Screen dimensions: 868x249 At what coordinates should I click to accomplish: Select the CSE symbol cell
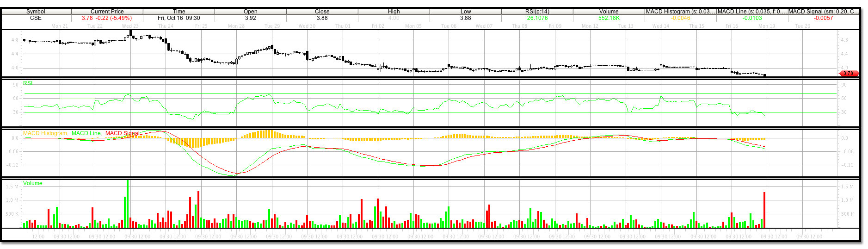tap(36, 18)
